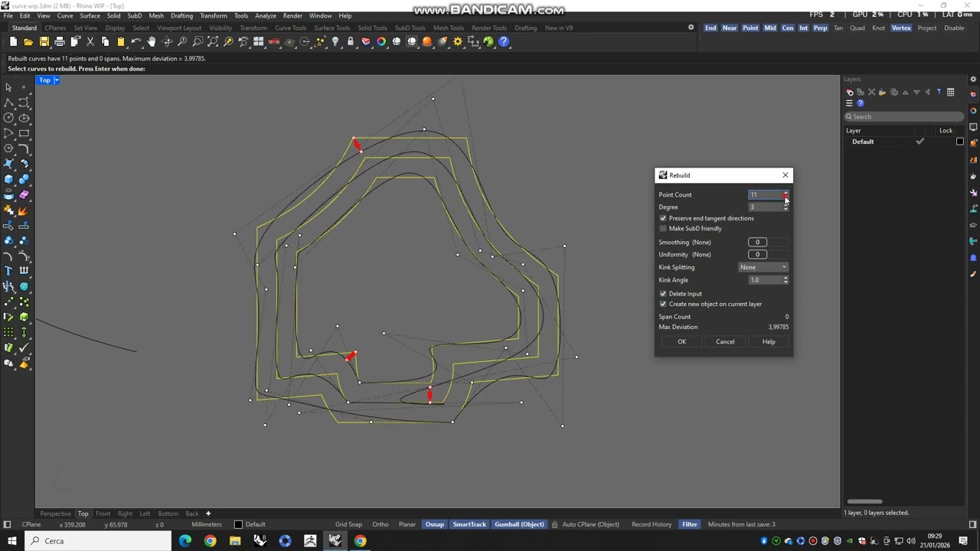Open the Options gear icon in toolbar
Screen dimensions: 980x551
coord(458,42)
